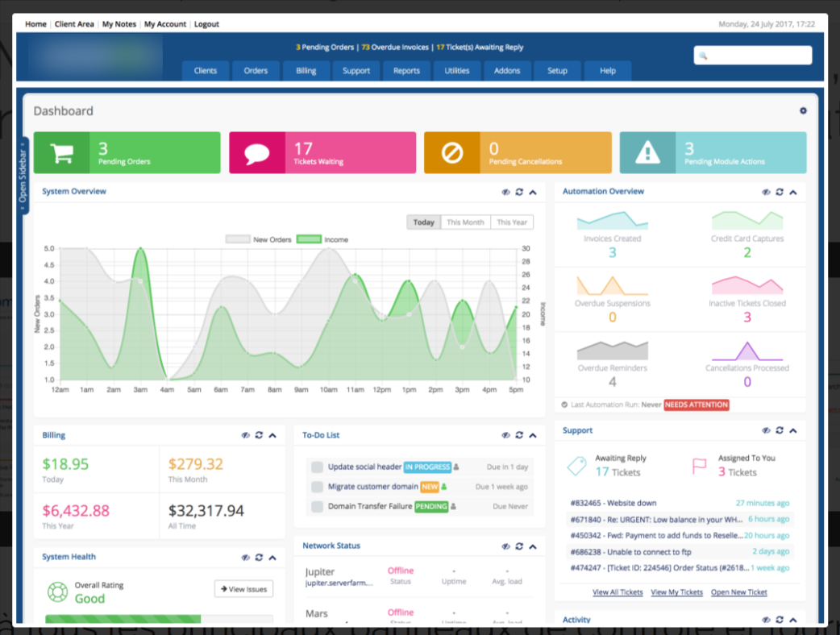This screenshot has width=840, height=635.
Task: Click the Assigned To You flag icon
Action: (x=699, y=466)
